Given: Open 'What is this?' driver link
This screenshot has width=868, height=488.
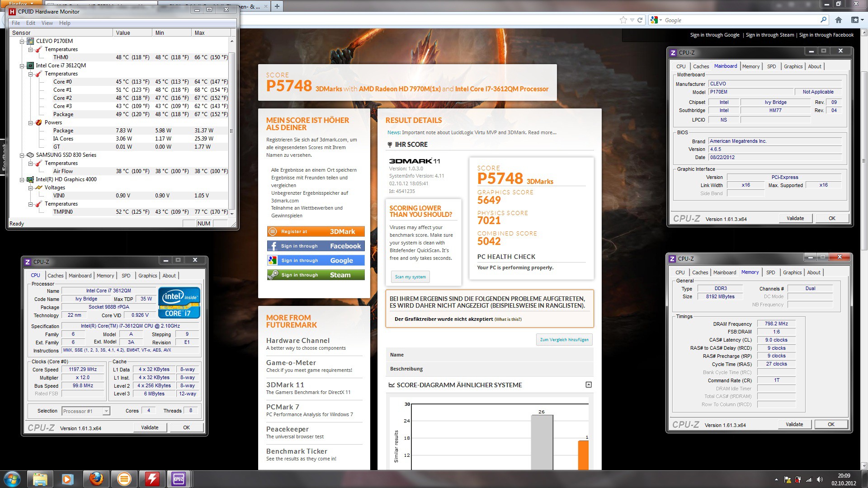Looking at the screenshot, I should pyautogui.click(x=508, y=319).
